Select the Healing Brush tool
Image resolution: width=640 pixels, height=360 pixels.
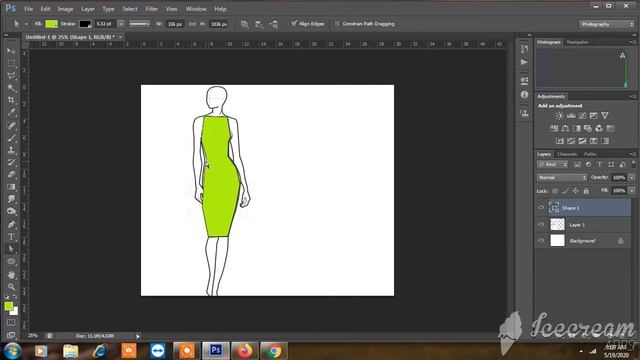click(x=11, y=125)
